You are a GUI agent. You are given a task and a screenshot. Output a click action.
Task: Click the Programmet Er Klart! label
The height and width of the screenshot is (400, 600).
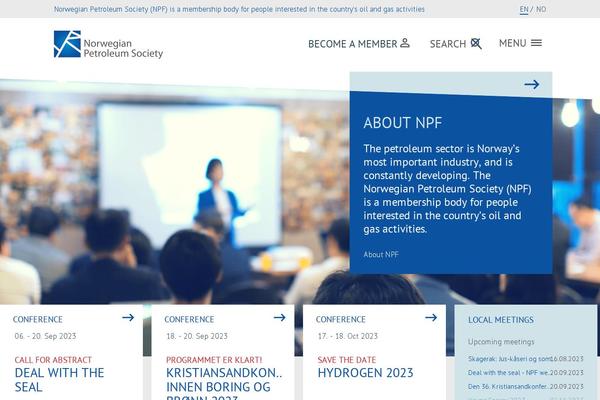click(214, 360)
